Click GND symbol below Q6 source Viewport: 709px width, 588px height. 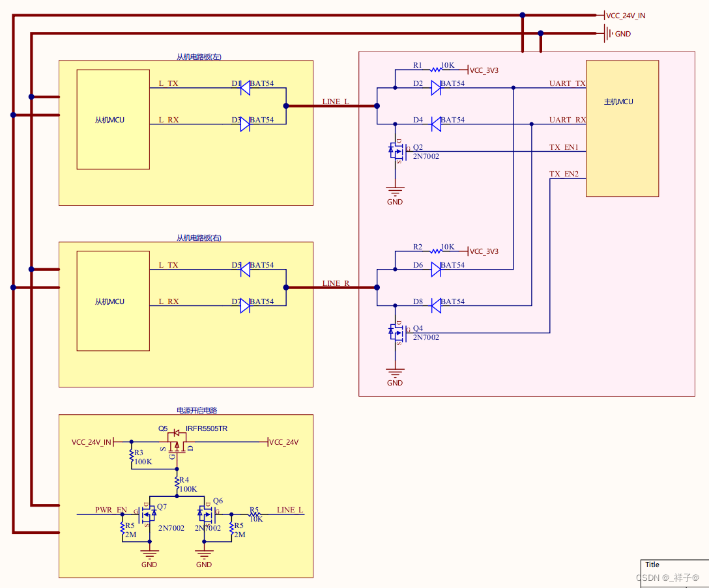coord(204,559)
